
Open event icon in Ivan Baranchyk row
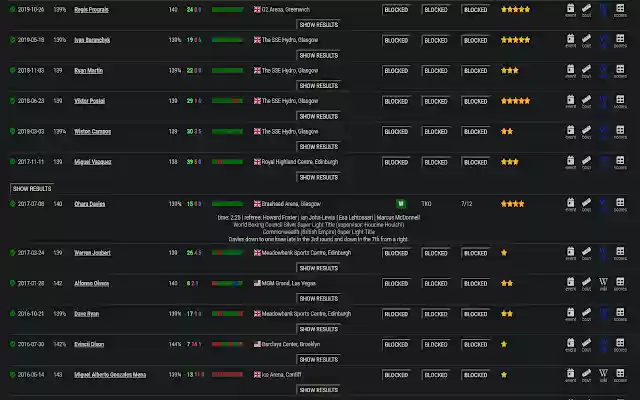point(571,40)
